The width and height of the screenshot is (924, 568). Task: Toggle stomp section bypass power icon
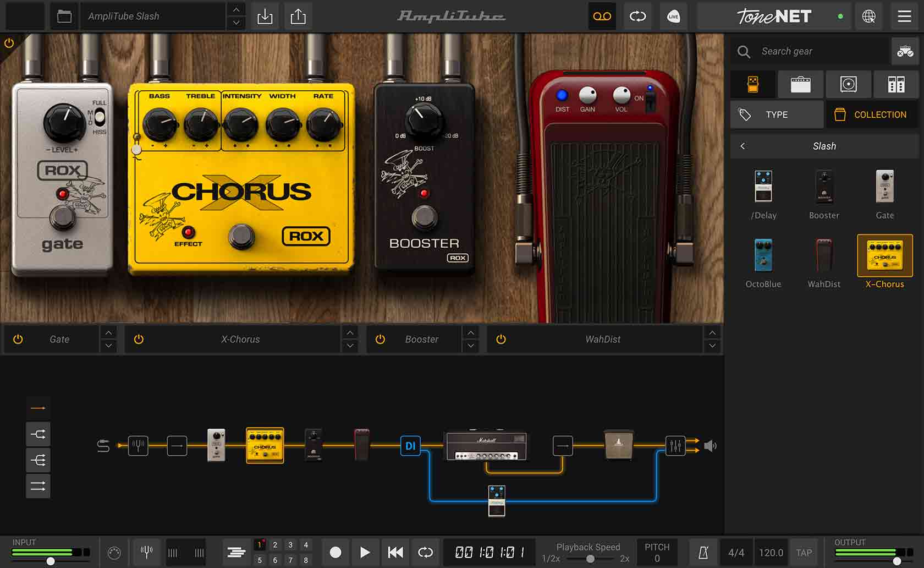tap(9, 42)
